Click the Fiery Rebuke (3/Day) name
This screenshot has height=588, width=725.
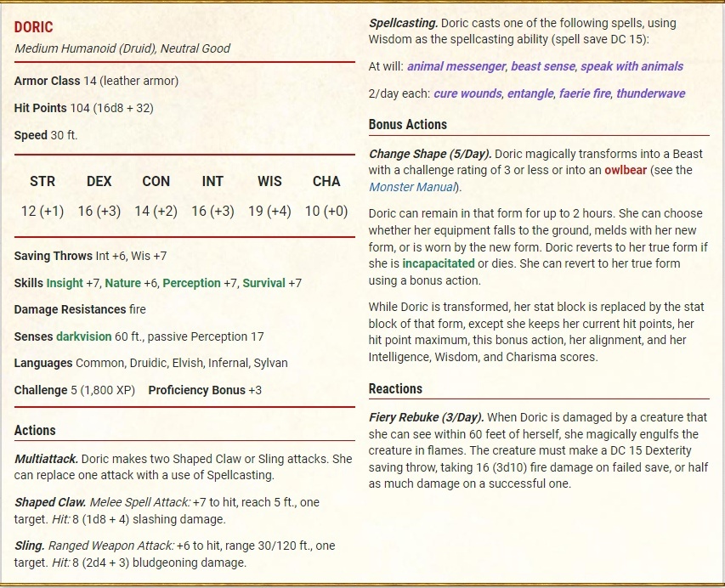coord(427,417)
